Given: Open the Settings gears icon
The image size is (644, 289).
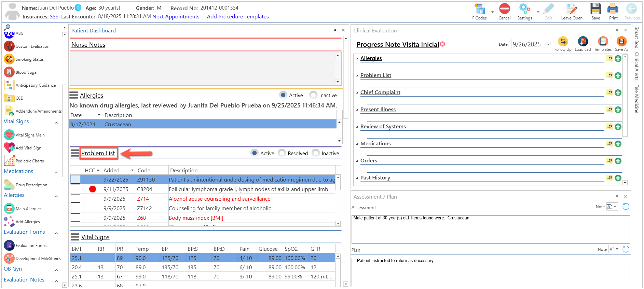Looking at the screenshot, I should 524,9.
